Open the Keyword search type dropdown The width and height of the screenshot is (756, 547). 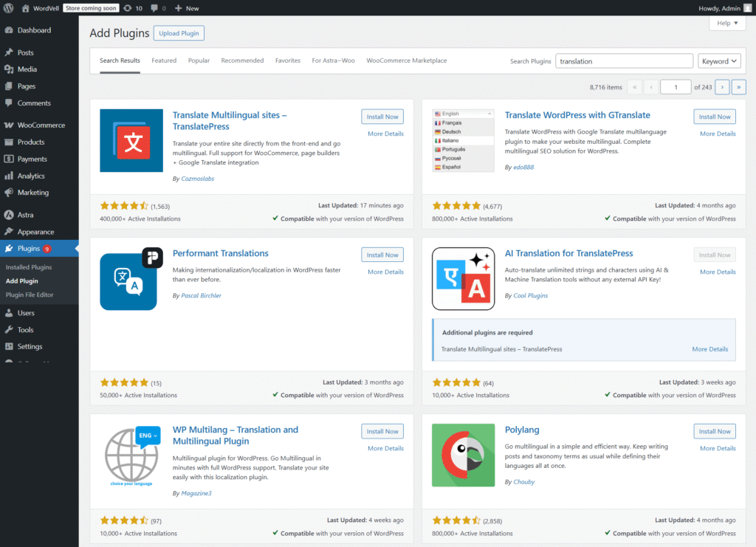719,61
